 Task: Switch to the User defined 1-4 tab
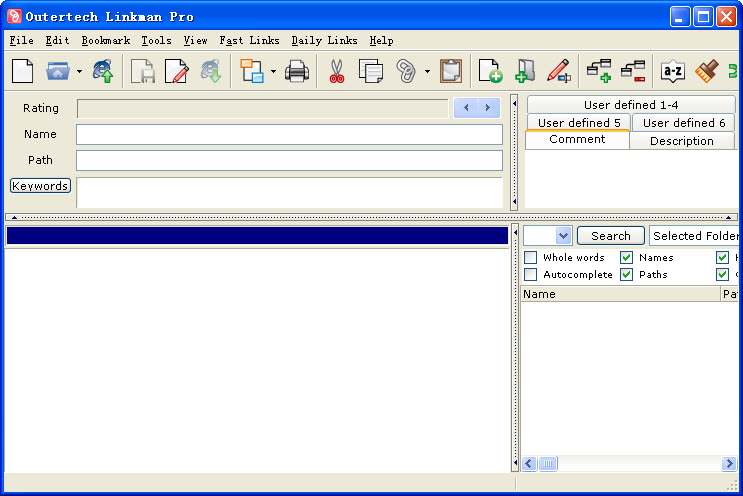click(631, 105)
